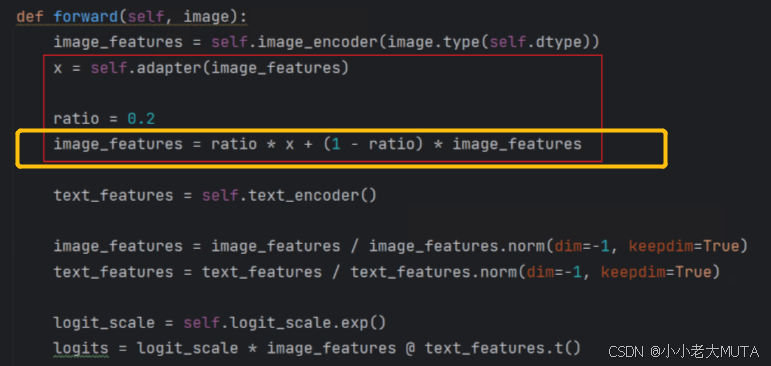Click the value 0.2 in ratio assignment
This screenshot has width=771, height=366.
pyautogui.click(x=141, y=119)
